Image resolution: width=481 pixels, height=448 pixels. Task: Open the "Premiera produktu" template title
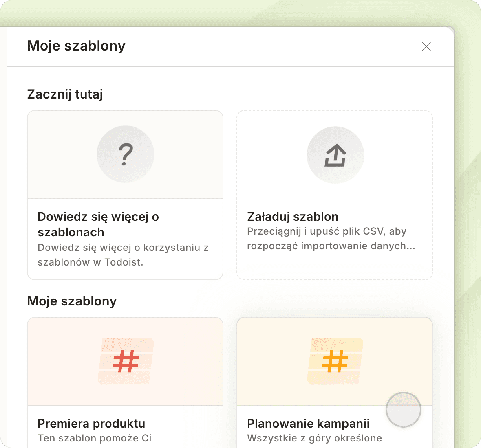(91, 424)
